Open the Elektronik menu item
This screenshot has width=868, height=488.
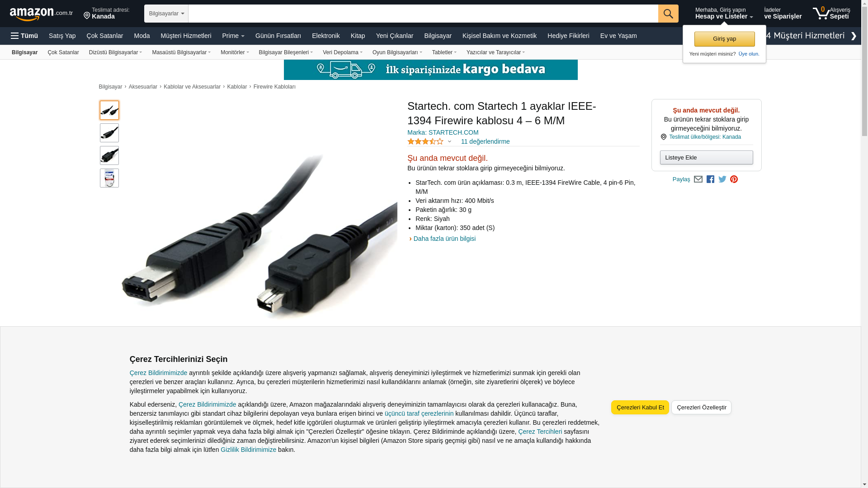[325, 36]
